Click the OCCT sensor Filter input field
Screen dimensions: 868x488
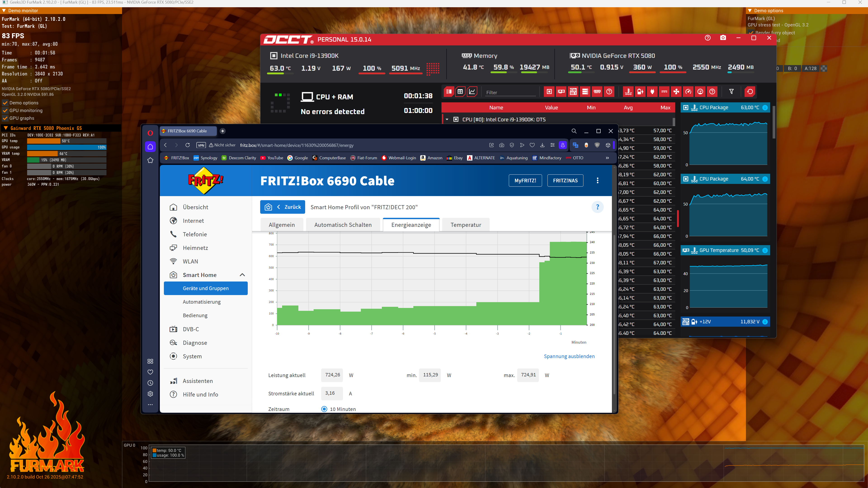[510, 92]
